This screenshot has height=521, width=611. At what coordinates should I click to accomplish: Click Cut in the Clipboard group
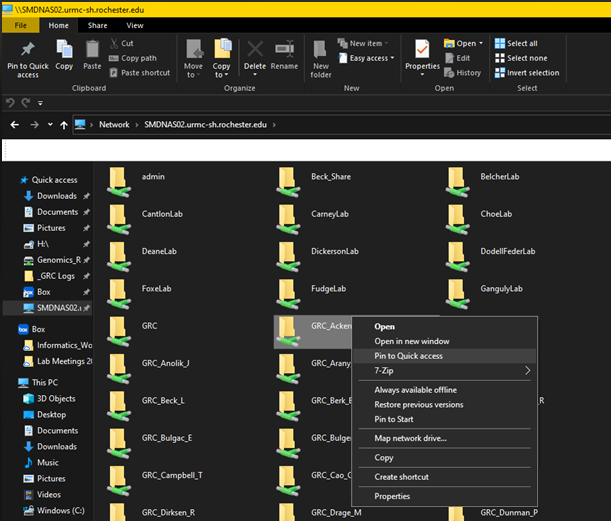(x=122, y=43)
